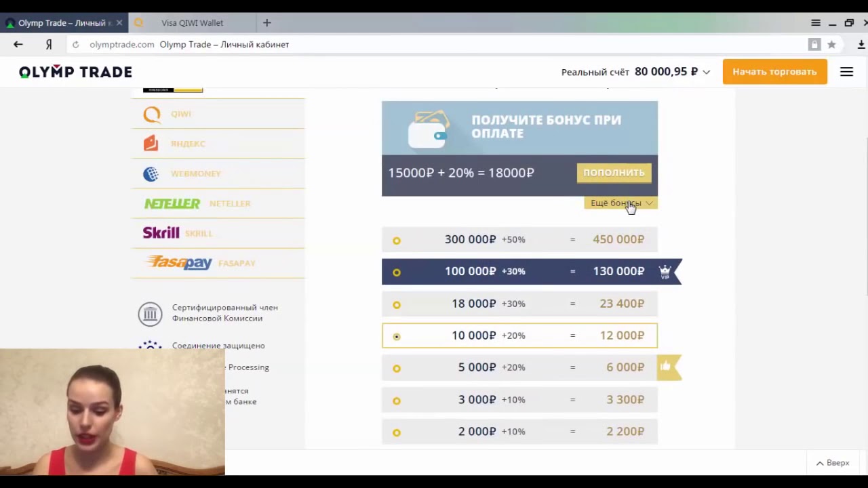Click the bookmark star icon
The height and width of the screenshot is (488, 868).
click(831, 45)
